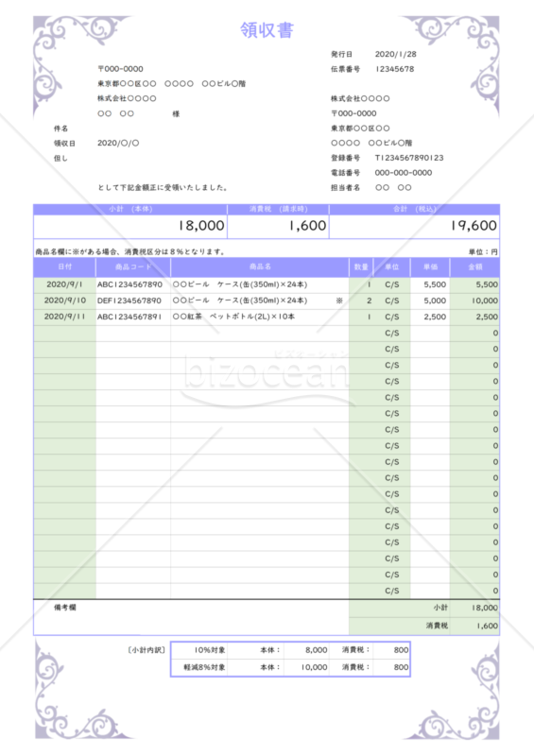Screen dimensions: 534x756
Task: Select amount 10,000 in DEF1234567890 row
Action: (485, 301)
